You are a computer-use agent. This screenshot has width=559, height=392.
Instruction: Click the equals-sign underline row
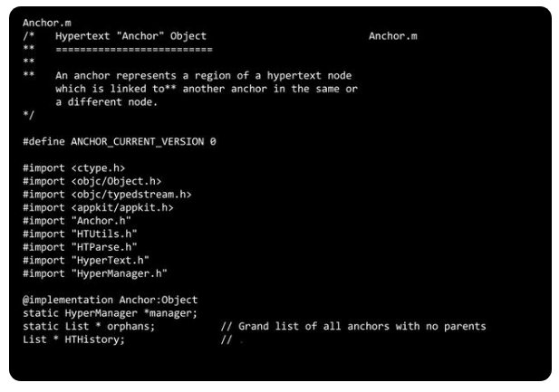pos(134,49)
